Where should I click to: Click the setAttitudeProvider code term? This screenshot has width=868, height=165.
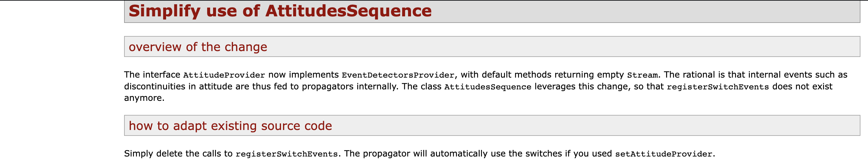tap(663, 154)
